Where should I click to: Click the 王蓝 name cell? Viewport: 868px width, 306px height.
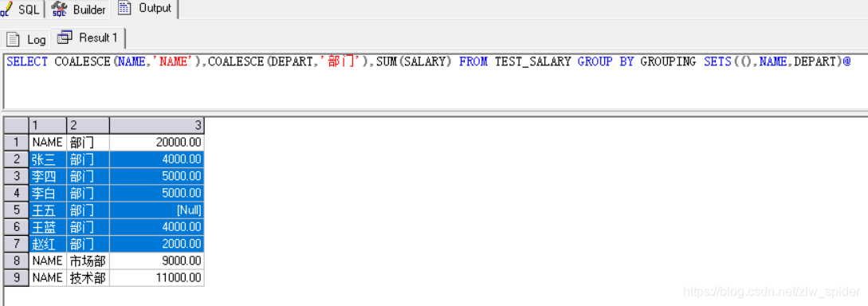pos(48,227)
